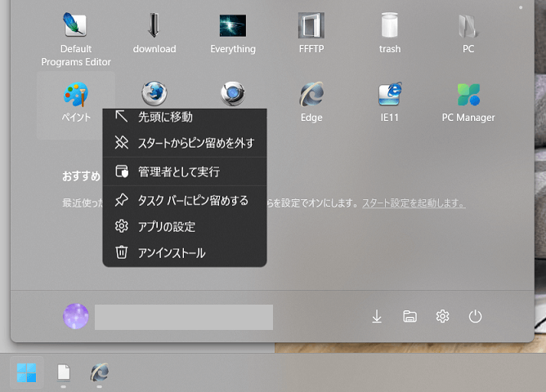Open アプリの設定 from context menu
The height and width of the screenshot is (392, 546).
coord(185,227)
